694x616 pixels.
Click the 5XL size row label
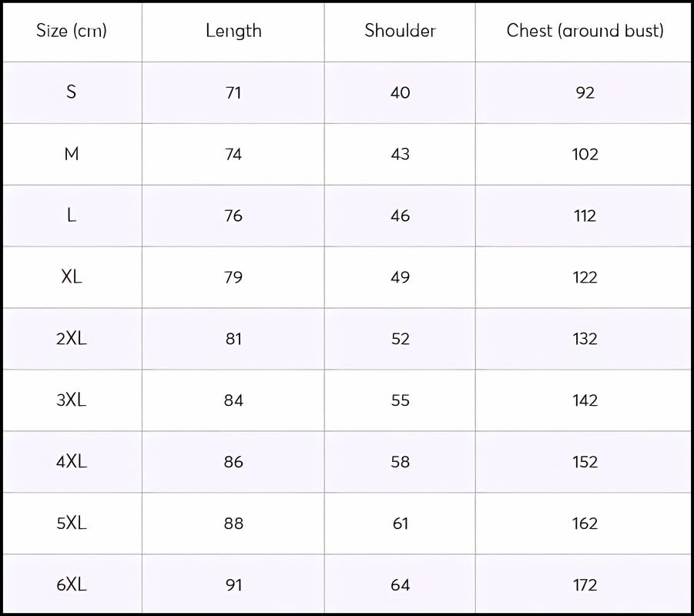coord(72,524)
